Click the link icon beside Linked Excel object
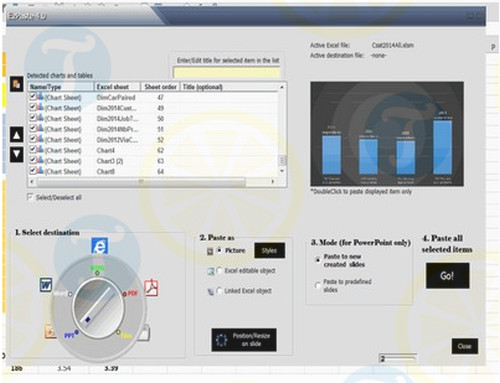The width and height of the screenshot is (500, 383). point(210,292)
